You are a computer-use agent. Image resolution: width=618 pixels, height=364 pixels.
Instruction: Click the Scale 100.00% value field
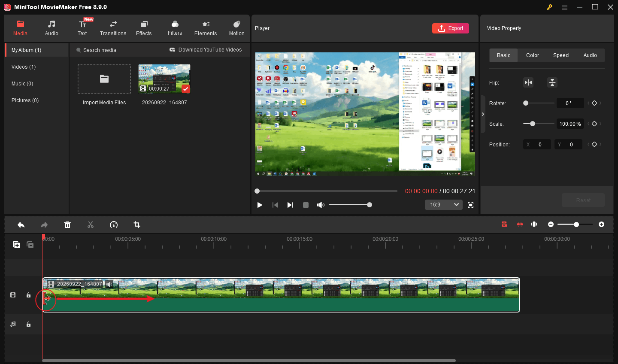(x=570, y=124)
